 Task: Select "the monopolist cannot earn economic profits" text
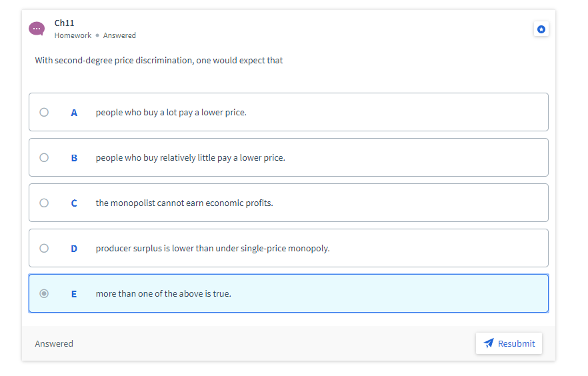[184, 203]
